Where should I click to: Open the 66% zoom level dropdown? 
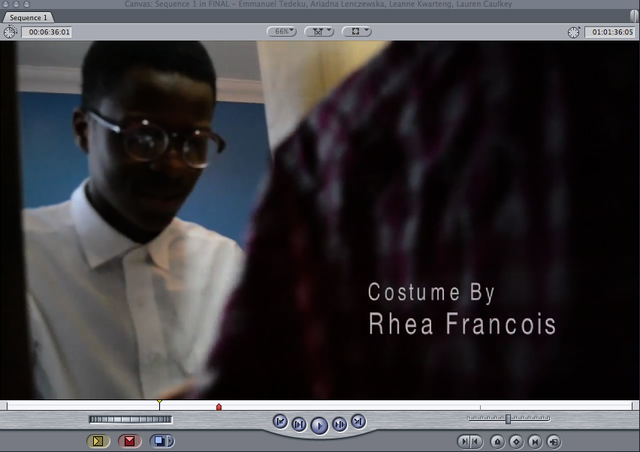[282, 31]
